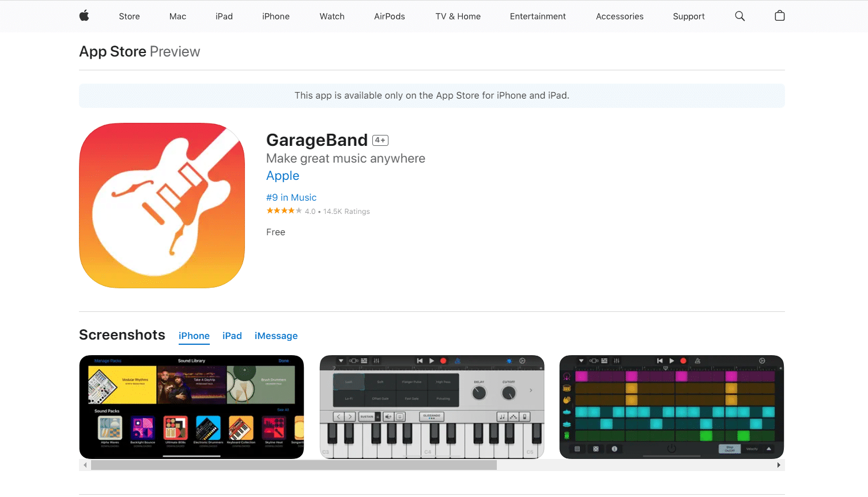
Task: Open the #9 in Music ranking link
Action: pyautogui.click(x=291, y=197)
